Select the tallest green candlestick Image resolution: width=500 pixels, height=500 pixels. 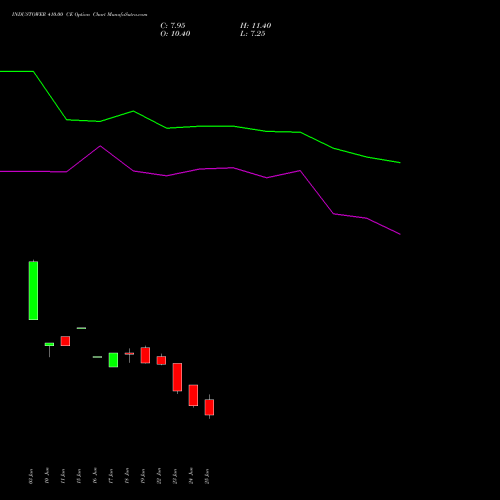pos(33,290)
